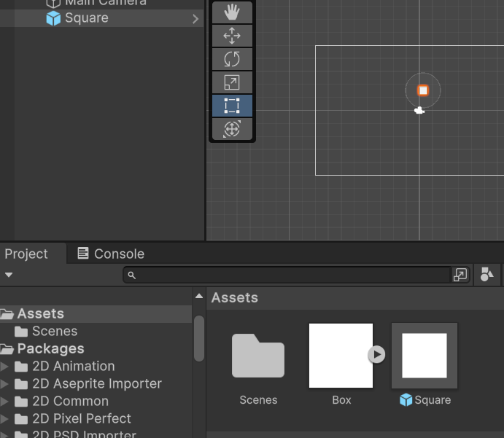Select the Box sprite asset
Screen dimensions: 504x438
point(341,356)
